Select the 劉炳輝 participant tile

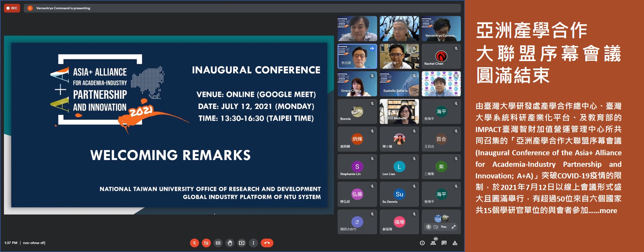tap(357, 139)
